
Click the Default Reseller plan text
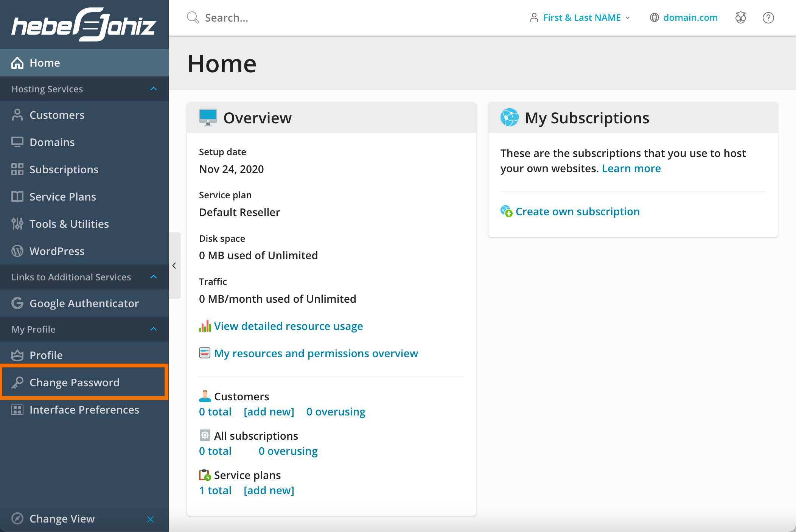coord(239,212)
